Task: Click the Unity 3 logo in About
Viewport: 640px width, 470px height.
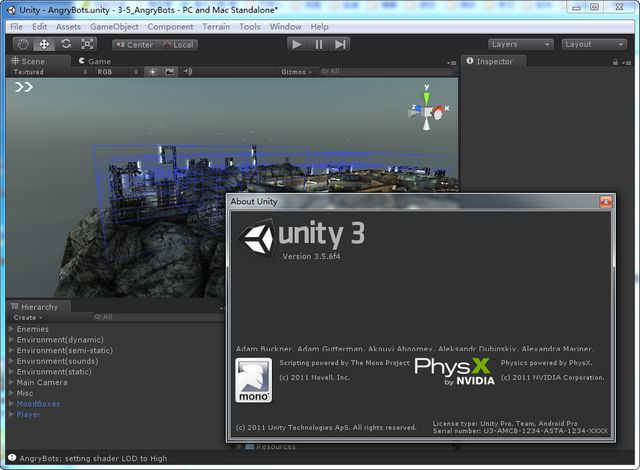Action: click(302, 238)
